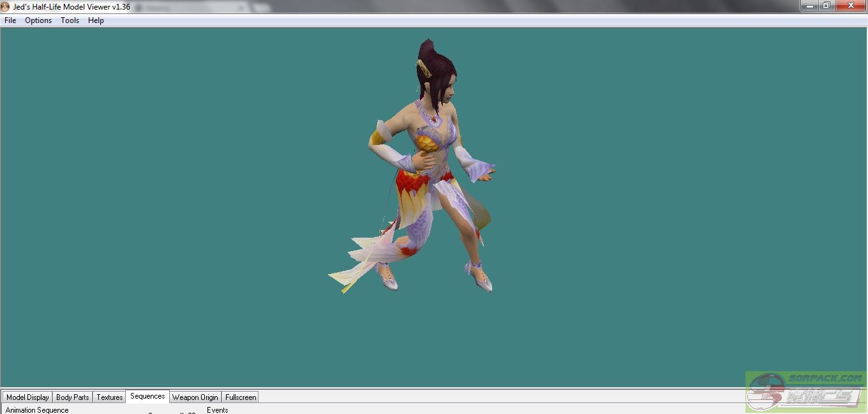The image size is (868, 414).
Task: Switch to the Body Parts tab
Action: [x=73, y=397]
